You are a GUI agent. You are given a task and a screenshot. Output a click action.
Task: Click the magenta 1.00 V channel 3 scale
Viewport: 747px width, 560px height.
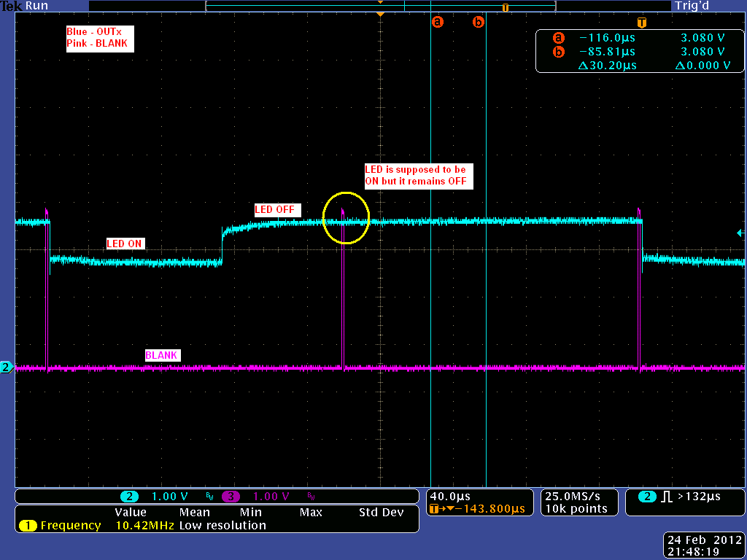pos(271,497)
